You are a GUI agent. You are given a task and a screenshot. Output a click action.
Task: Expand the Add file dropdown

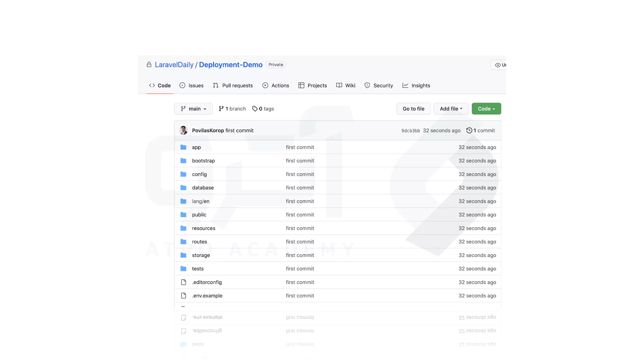click(x=451, y=109)
